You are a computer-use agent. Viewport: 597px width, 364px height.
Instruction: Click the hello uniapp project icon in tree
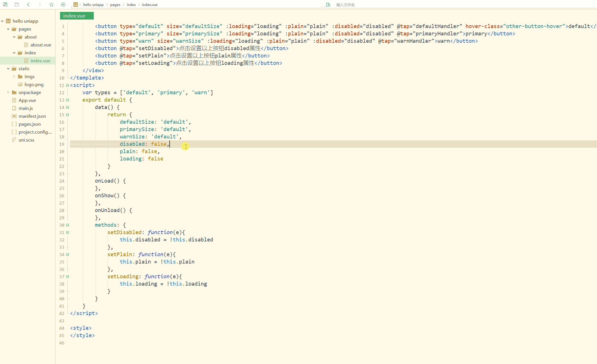pyautogui.click(x=8, y=21)
